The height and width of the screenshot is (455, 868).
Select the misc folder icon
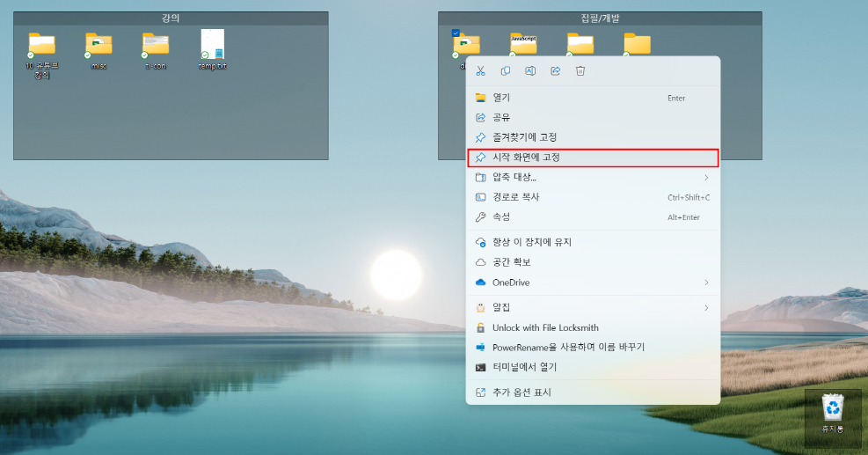tap(99, 50)
